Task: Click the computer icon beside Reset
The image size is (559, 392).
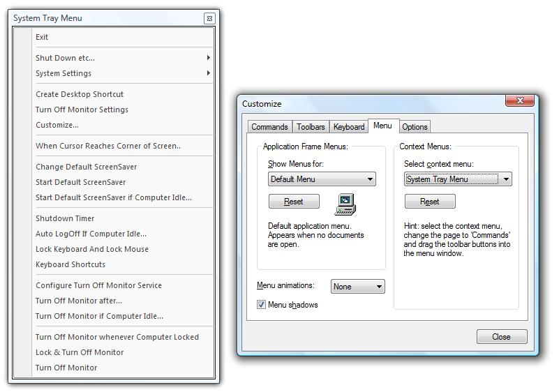Action: click(x=345, y=203)
